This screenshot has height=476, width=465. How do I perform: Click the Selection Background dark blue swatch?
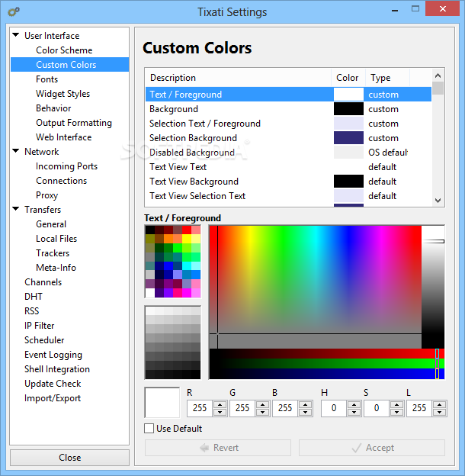point(348,138)
